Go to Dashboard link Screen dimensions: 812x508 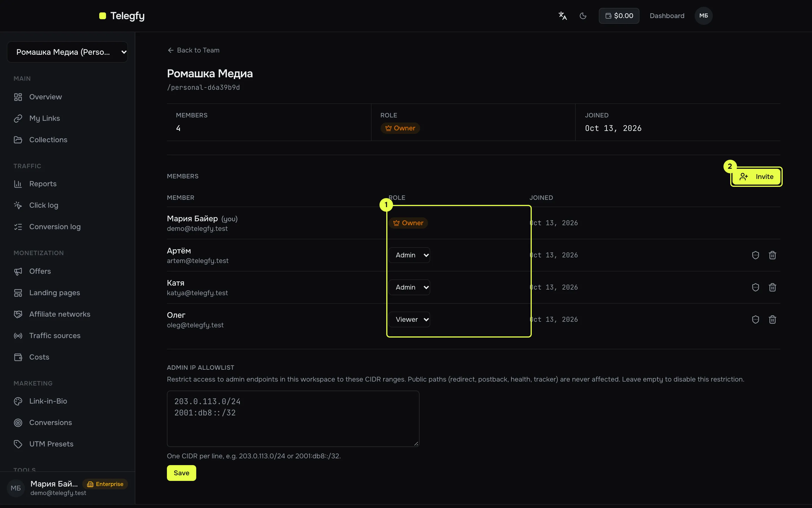click(x=667, y=16)
